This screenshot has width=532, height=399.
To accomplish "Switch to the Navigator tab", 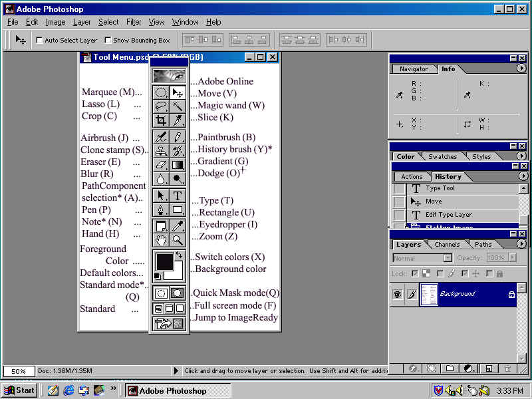I will (414, 69).
